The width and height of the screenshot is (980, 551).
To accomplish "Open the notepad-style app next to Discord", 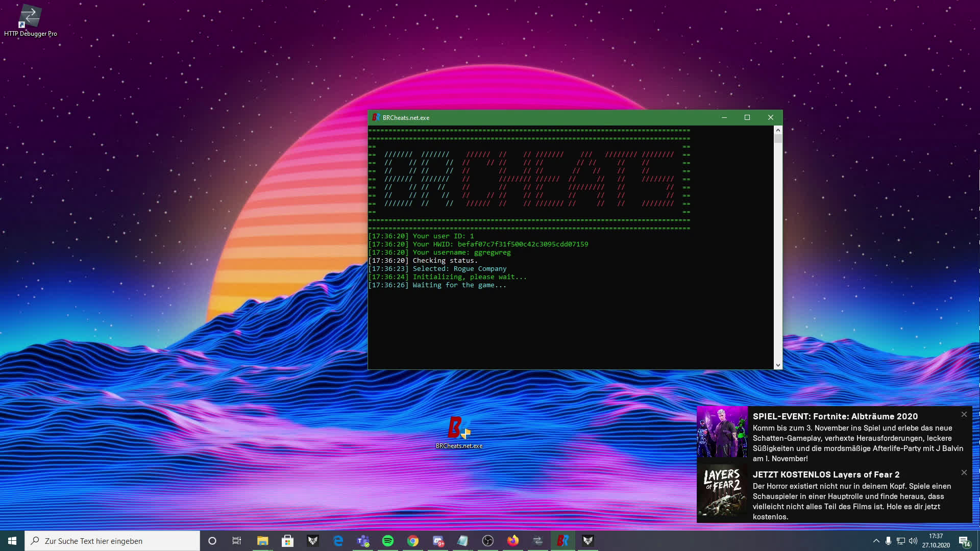I will [x=463, y=541].
